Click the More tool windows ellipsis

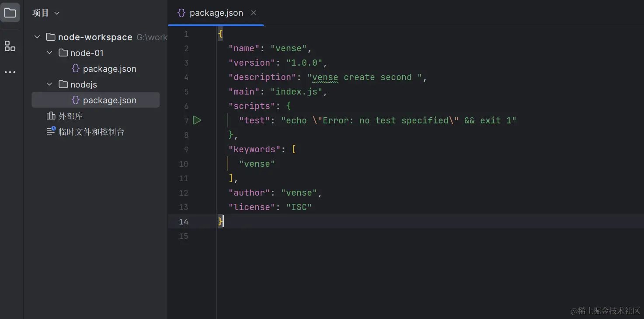[10, 72]
